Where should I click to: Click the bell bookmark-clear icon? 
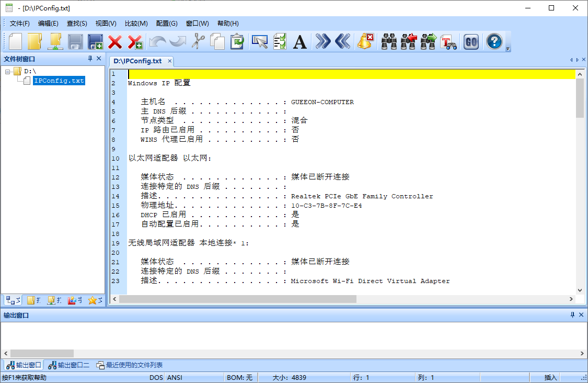365,41
